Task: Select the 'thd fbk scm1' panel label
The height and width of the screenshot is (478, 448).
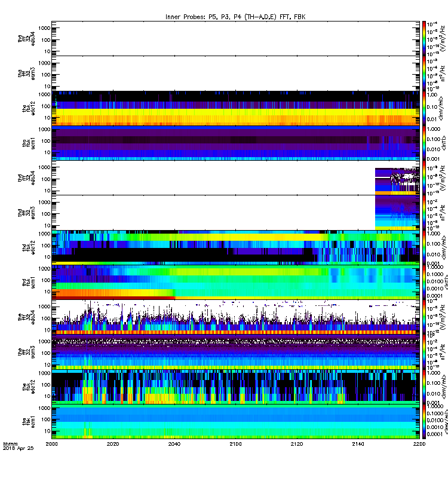Action: (x=29, y=283)
